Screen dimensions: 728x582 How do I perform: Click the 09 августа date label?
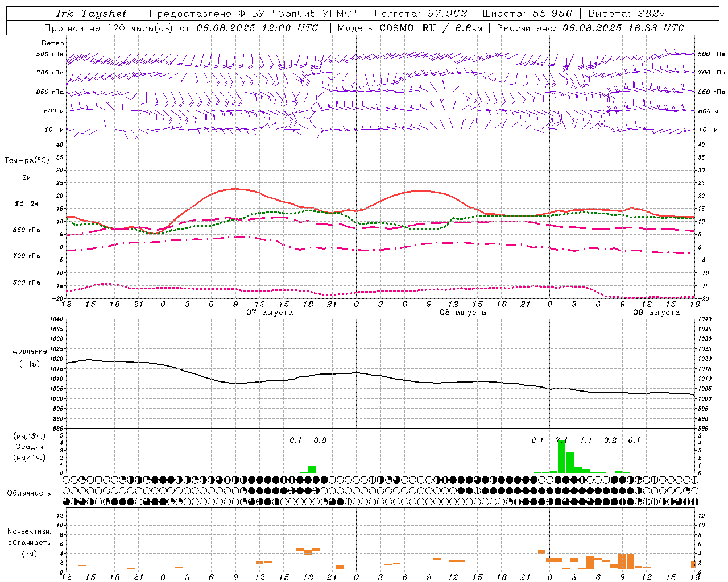tap(656, 313)
